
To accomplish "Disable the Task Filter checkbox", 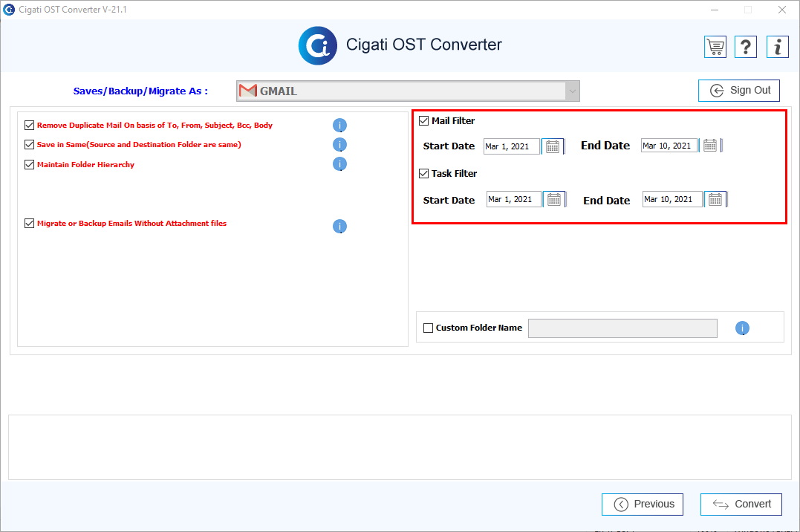I will (423, 174).
